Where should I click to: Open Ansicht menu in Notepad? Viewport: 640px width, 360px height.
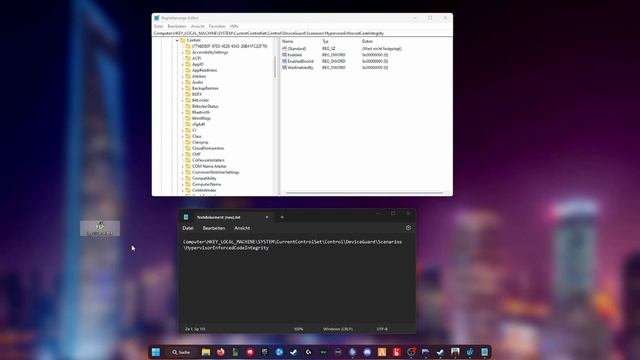(242, 228)
